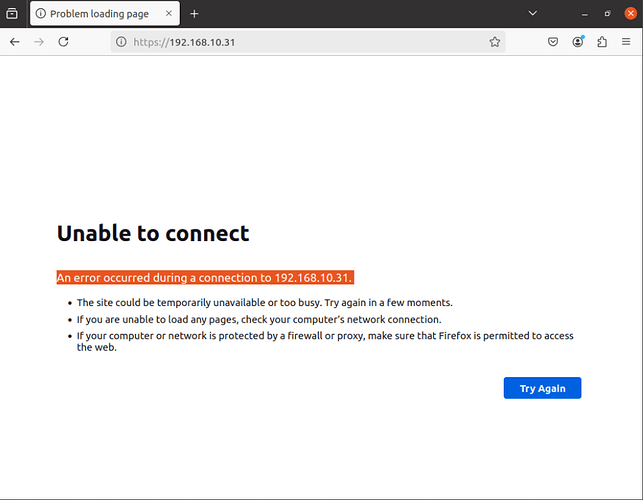Screen dimensions: 643x500
Task: Minimize the Firefox window
Action: tap(583, 14)
